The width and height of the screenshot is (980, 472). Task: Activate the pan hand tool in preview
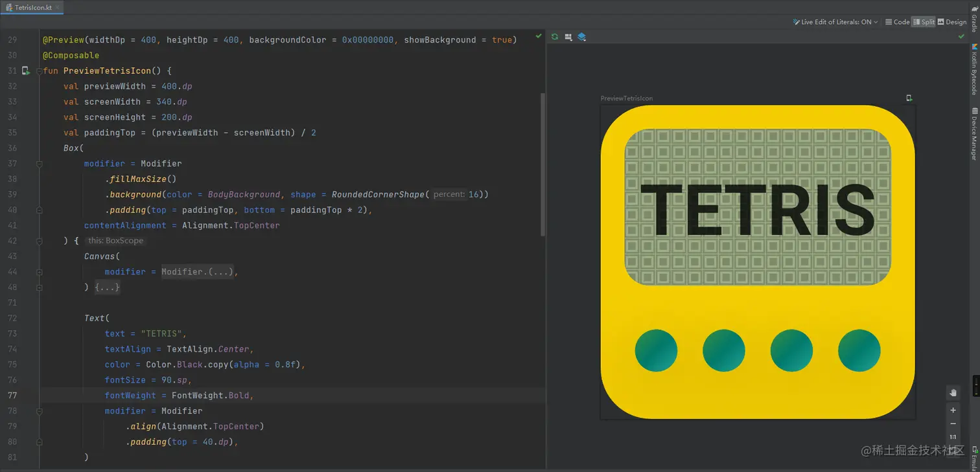[953, 392]
